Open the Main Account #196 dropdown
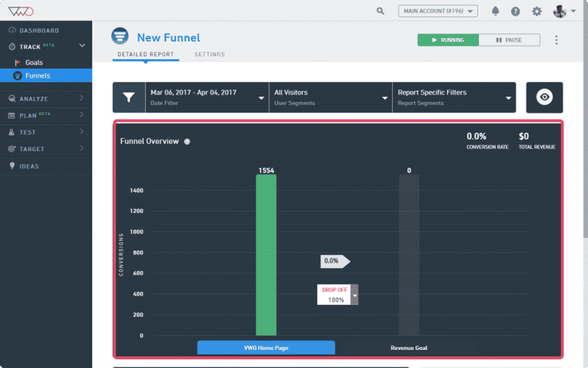This screenshot has height=368, width=588. [x=437, y=11]
